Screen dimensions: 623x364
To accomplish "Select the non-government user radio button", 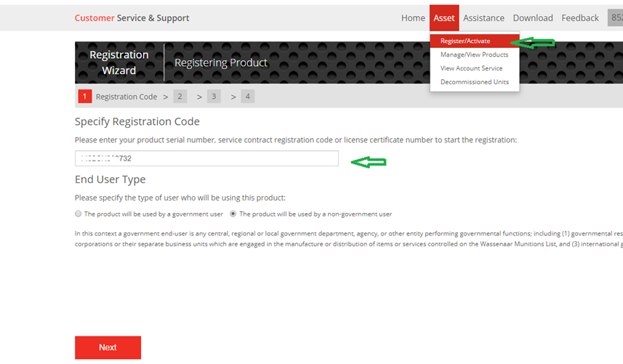I will pos(233,214).
